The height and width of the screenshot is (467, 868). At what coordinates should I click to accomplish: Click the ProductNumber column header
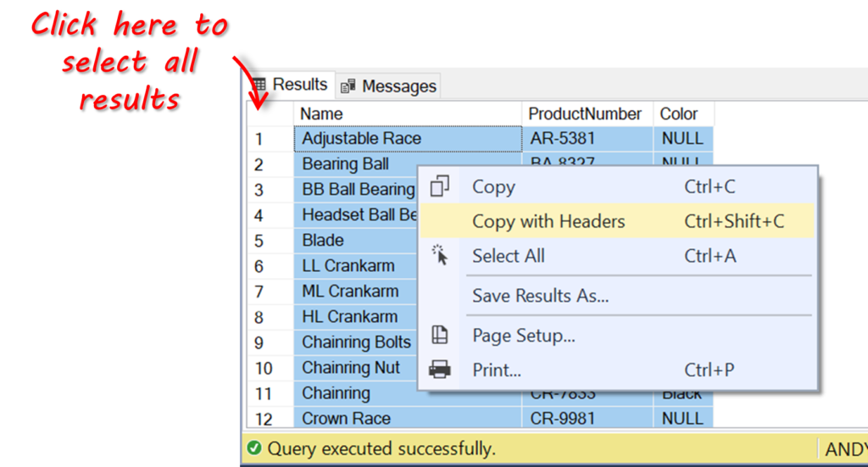pyautogui.click(x=586, y=114)
